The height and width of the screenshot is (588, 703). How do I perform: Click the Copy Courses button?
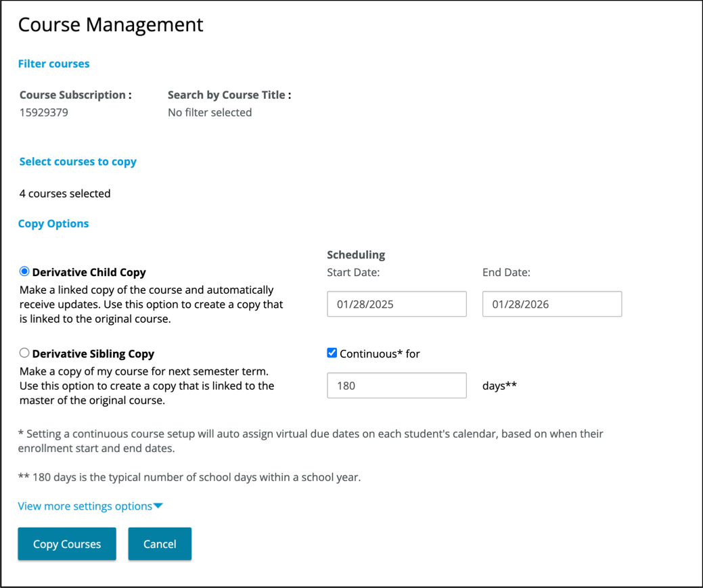coord(67,544)
